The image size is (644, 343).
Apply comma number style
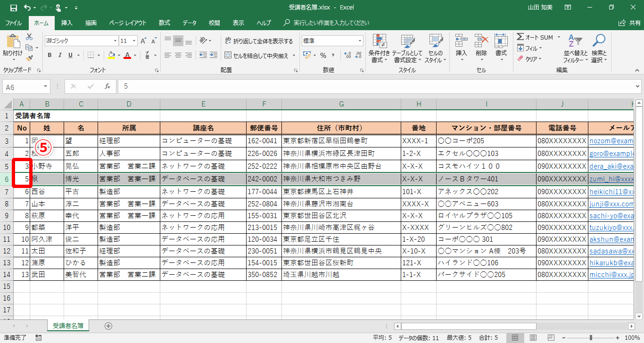point(334,55)
